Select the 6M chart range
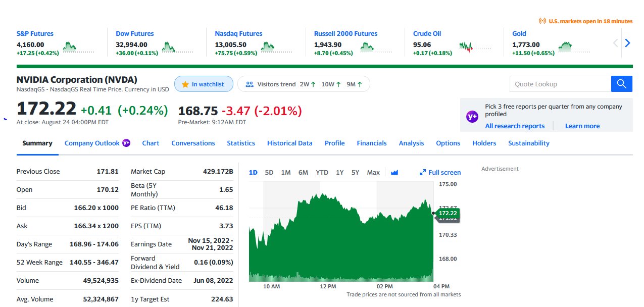This screenshot has height=307, width=644. pos(303,172)
